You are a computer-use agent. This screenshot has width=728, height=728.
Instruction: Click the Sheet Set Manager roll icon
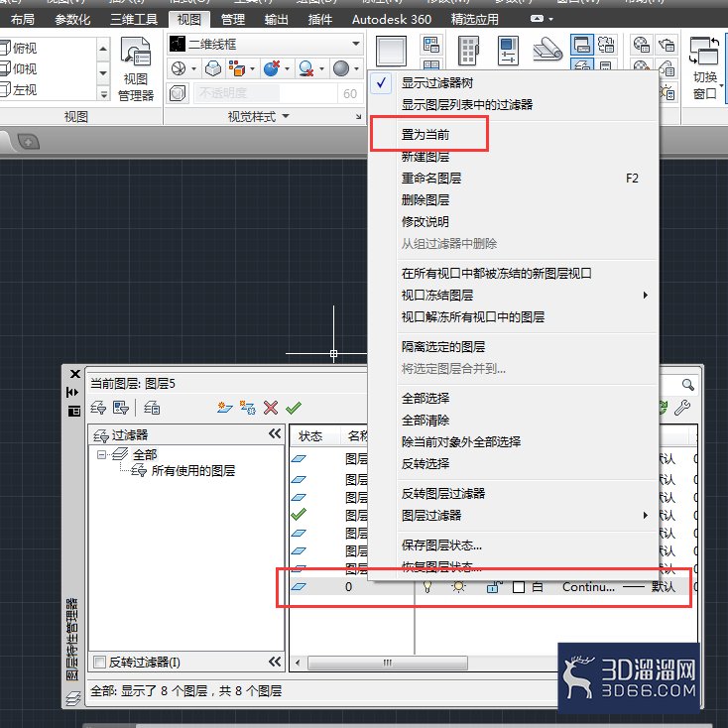[547, 50]
